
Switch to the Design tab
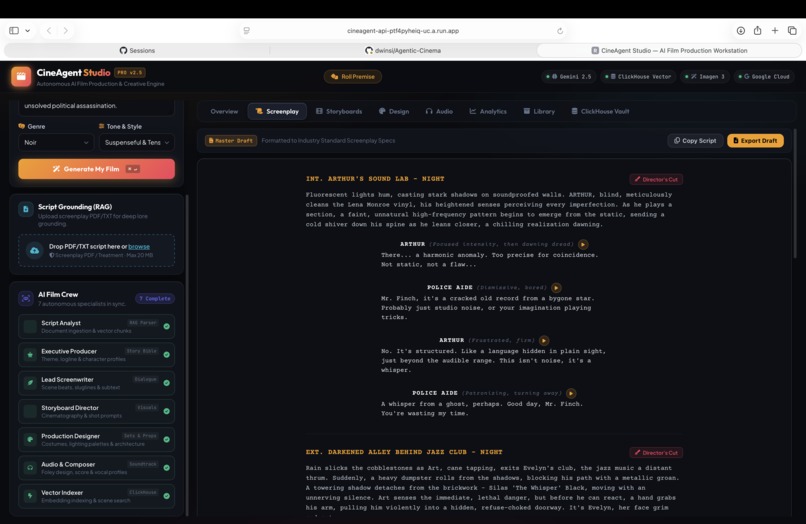click(x=394, y=112)
